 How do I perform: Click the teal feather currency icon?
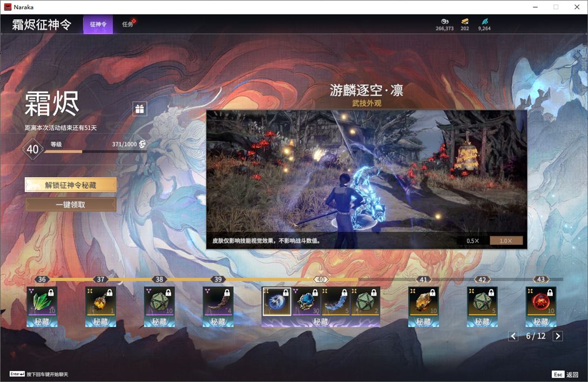pos(484,22)
